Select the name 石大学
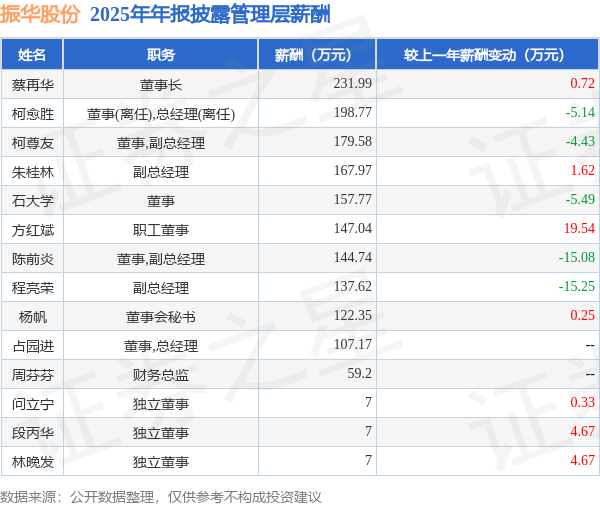The image size is (600, 506). tap(33, 201)
